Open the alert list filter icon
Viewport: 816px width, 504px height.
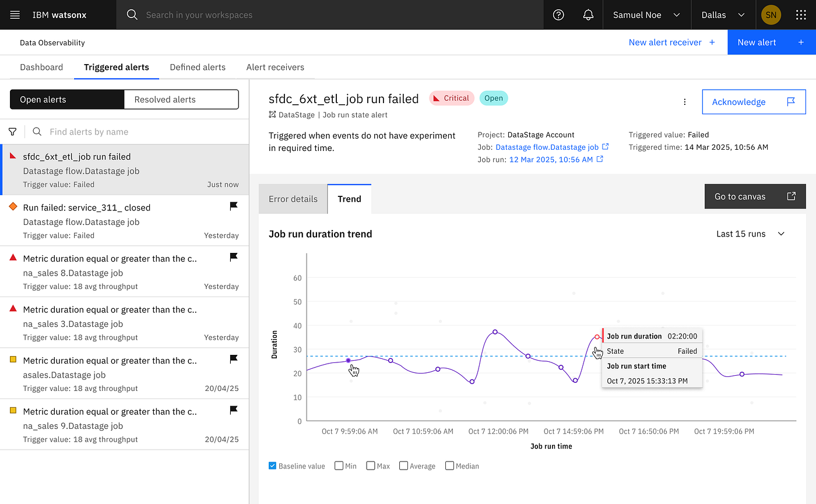[x=12, y=132]
